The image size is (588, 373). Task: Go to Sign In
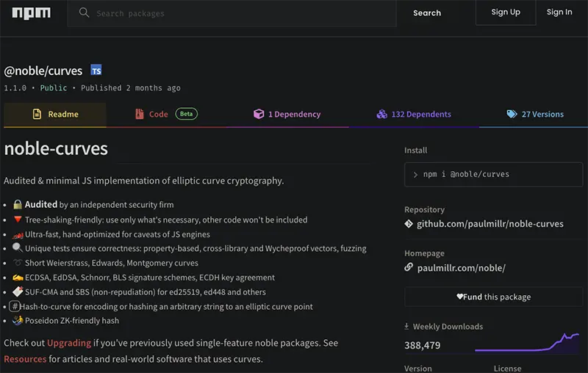pyautogui.click(x=559, y=12)
